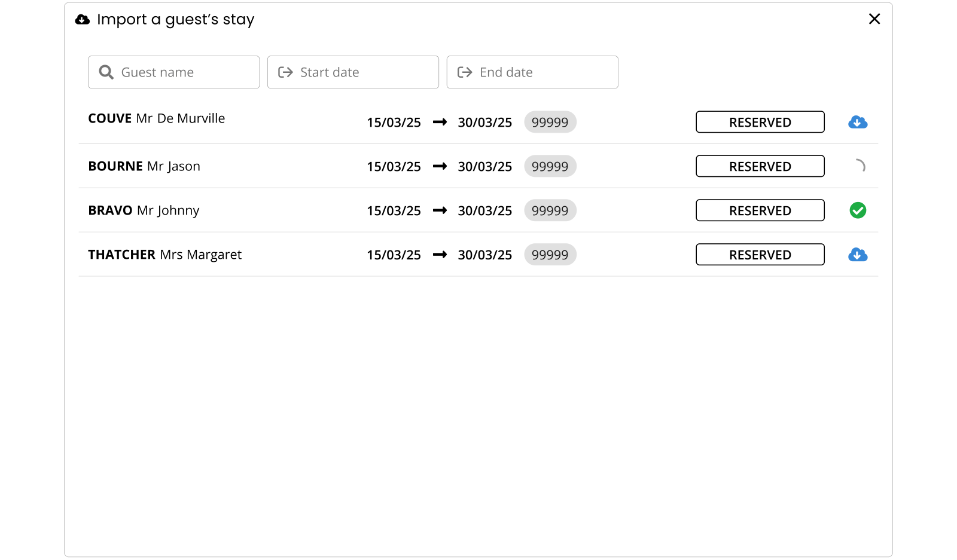
Task: Click the Import a guest's stay title
Action: tap(176, 20)
